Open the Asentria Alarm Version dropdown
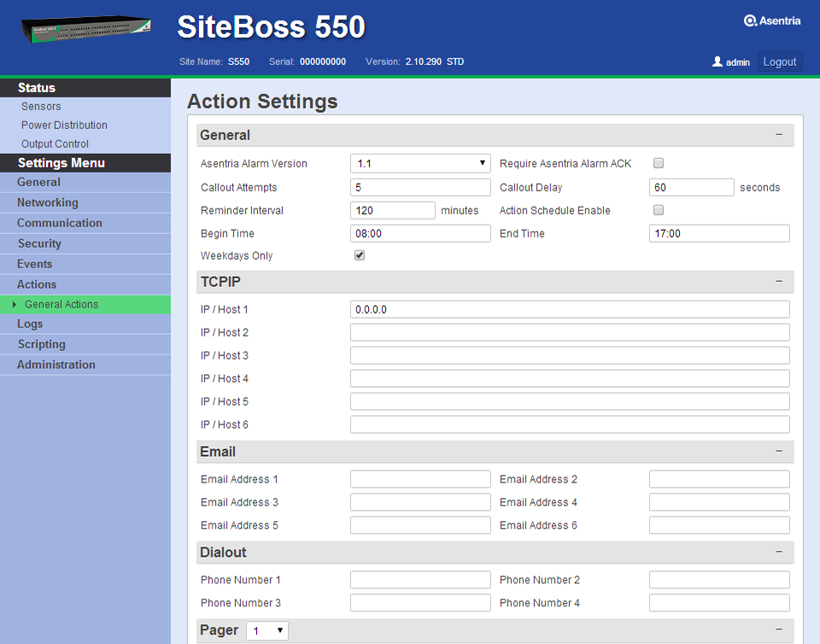820x644 pixels. [x=420, y=163]
